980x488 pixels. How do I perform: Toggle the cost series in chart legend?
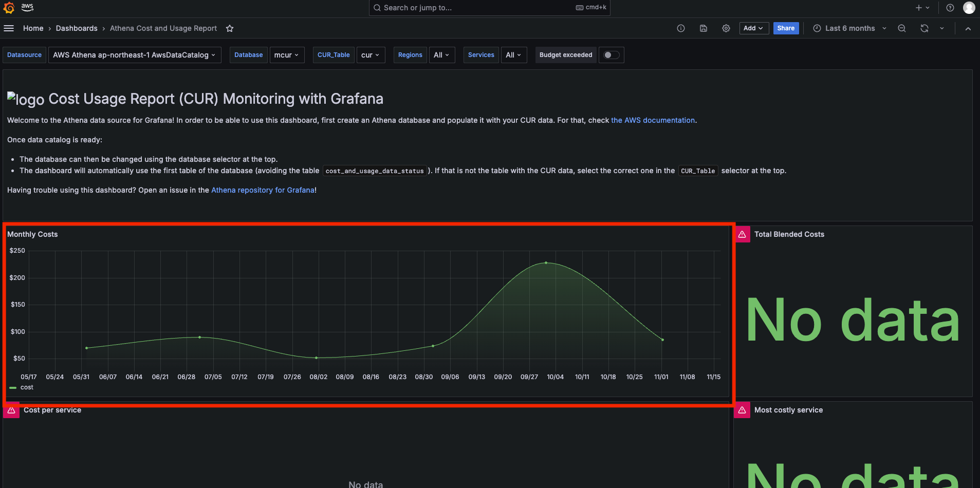pos(27,387)
